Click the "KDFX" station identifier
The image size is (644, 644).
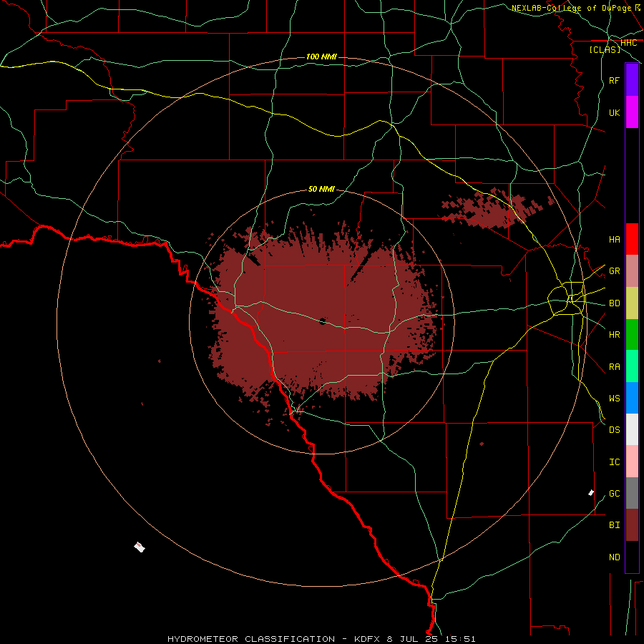tap(368, 639)
